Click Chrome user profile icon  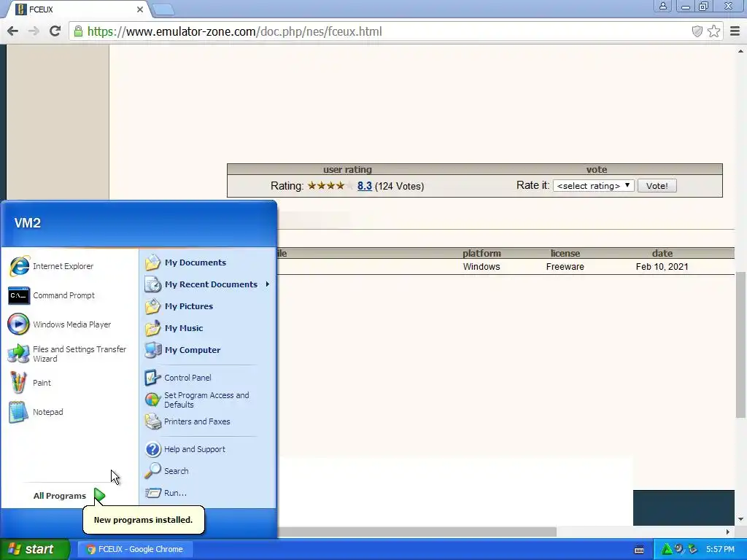(x=662, y=6)
